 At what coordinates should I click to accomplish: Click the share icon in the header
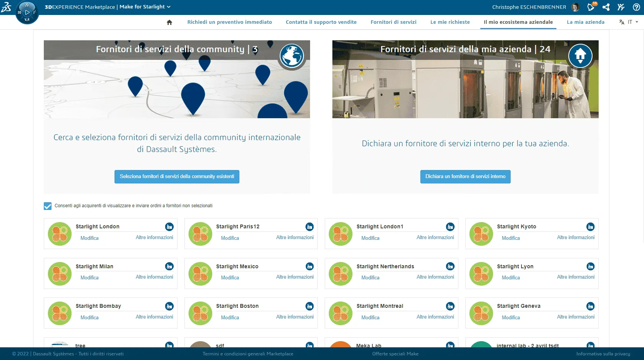tap(606, 7)
